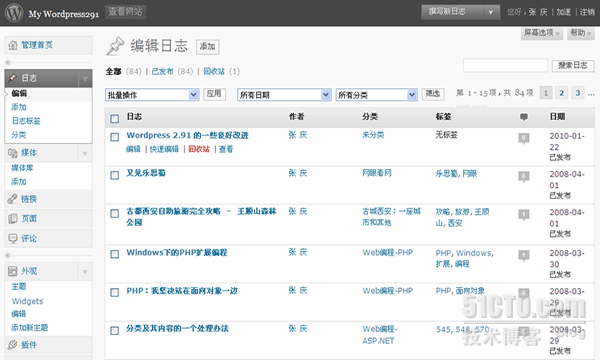Image resolution: width=600 pixels, height=360 pixels.
Task: Check the PHP:我坚决站在面向对象一边 post checkbox
Action: pyautogui.click(x=114, y=293)
